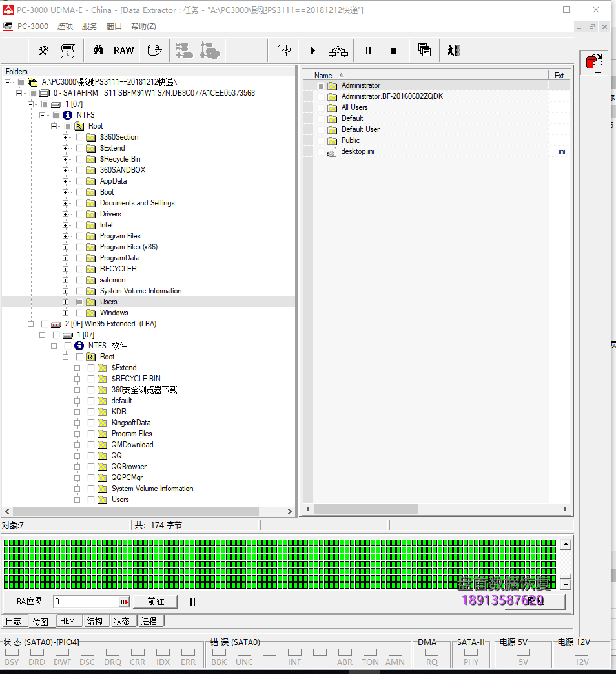Check the Windows folder checkbox

79,313
